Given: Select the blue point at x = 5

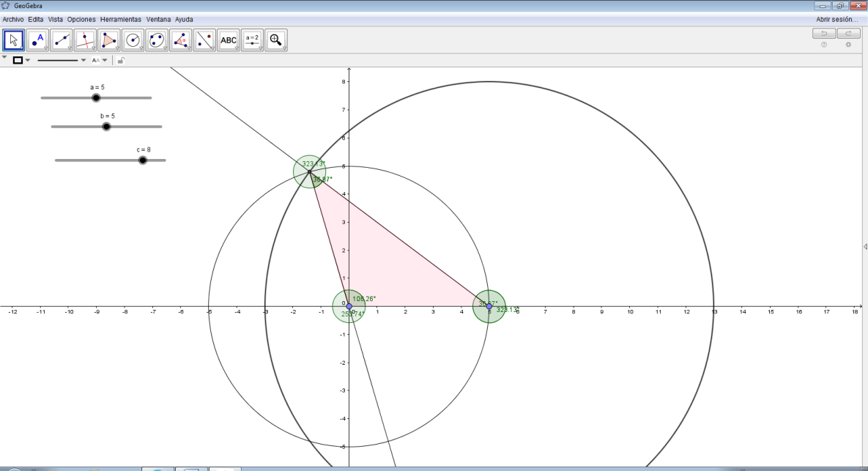Looking at the screenshot, I should (x=489, y=306).
